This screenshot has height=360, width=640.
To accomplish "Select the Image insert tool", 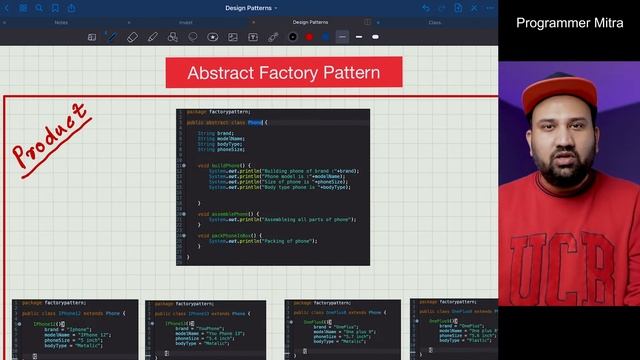I will (233, 37).
